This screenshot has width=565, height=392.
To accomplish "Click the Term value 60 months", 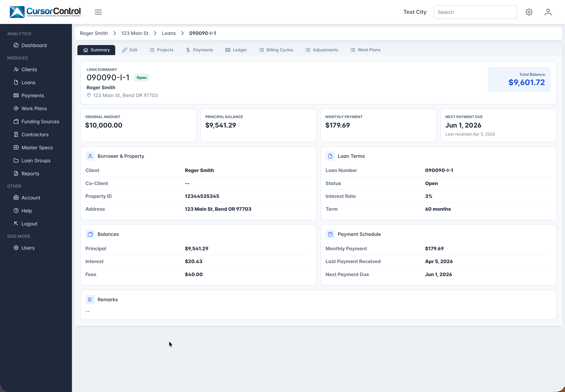I will pyautogui.click(x=438, y=209).
